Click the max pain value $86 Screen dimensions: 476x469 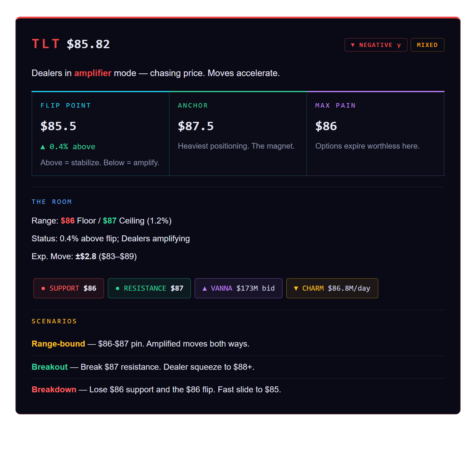(x=326, y=126)
